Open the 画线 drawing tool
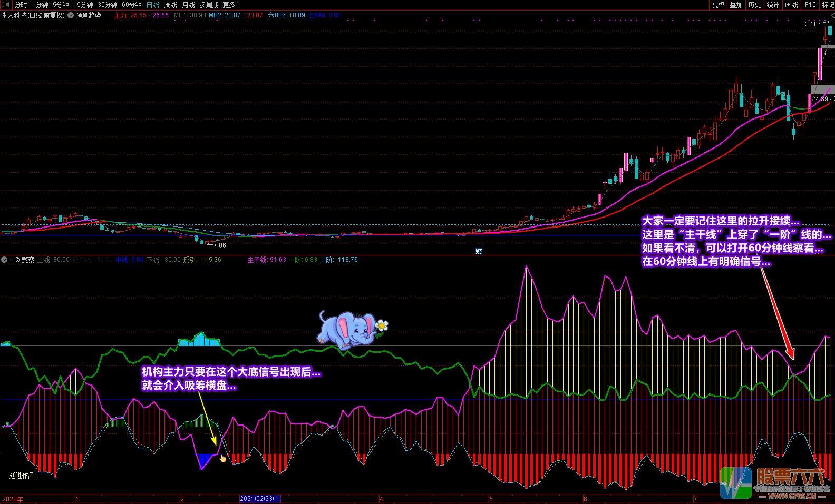This screenshot has width=835, height=504. click(791, 5)
